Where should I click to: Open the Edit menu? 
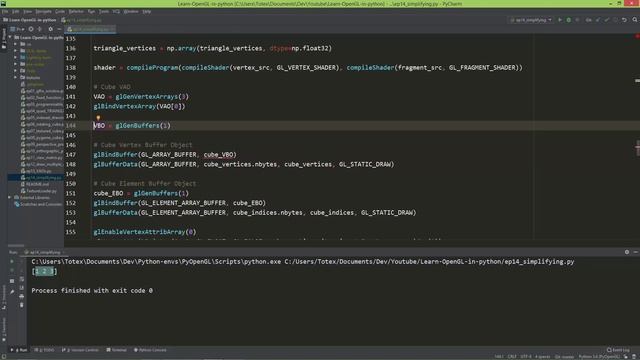(16, 11)
